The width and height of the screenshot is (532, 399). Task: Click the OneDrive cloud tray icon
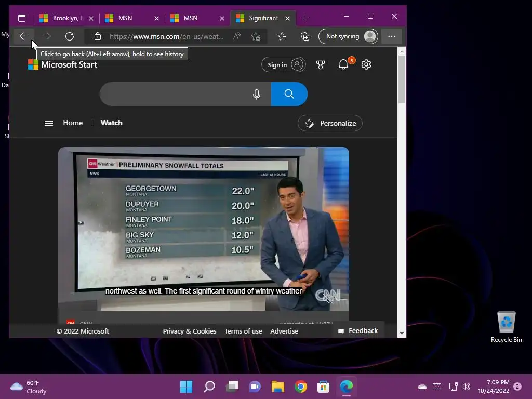click(422, 387)
